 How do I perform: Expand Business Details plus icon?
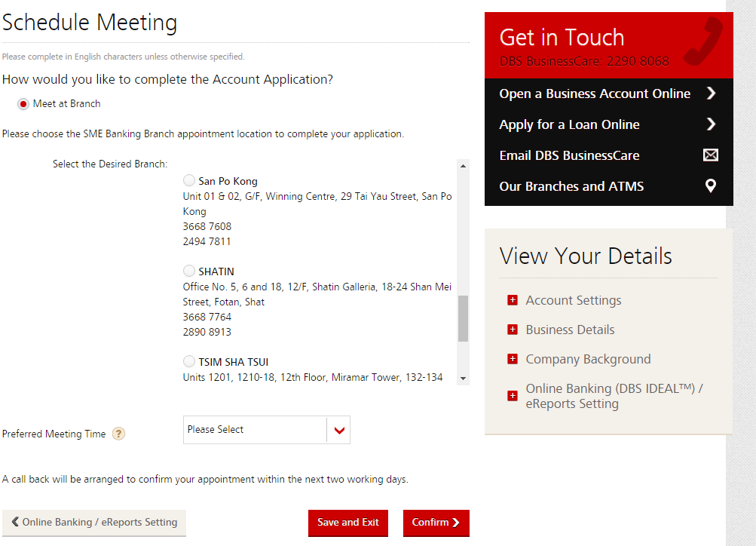pyautogui.click(x=513, y=330)
